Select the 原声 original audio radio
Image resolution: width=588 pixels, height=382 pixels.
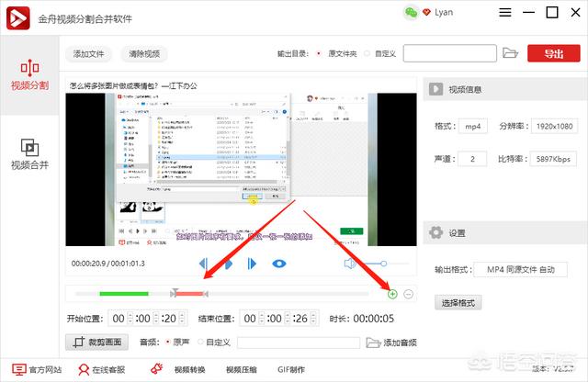[x=167, y=342]
